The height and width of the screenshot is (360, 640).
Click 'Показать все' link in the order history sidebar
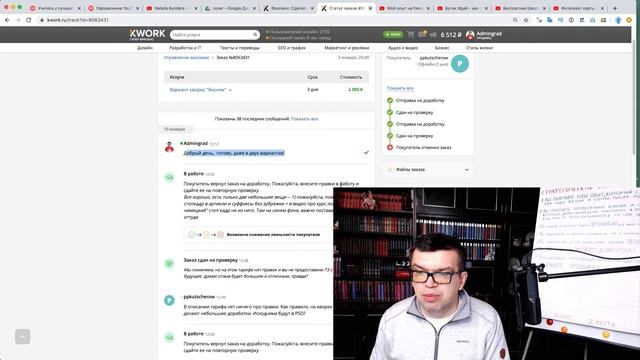click(x=400, y=88)
